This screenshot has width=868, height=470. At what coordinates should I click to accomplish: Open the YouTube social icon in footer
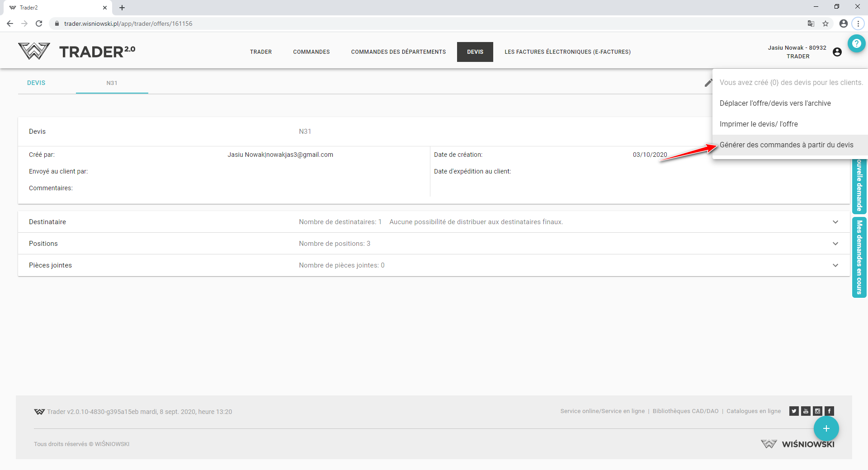tap(806, 411)
